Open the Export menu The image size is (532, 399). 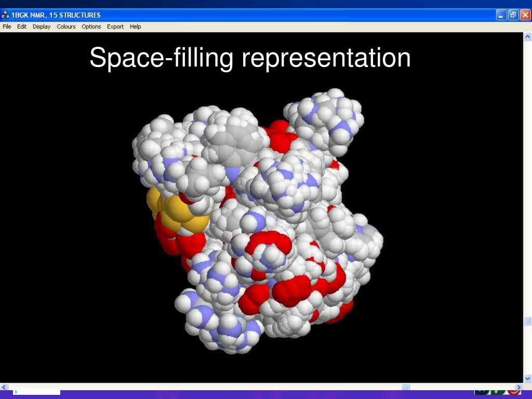115,26
